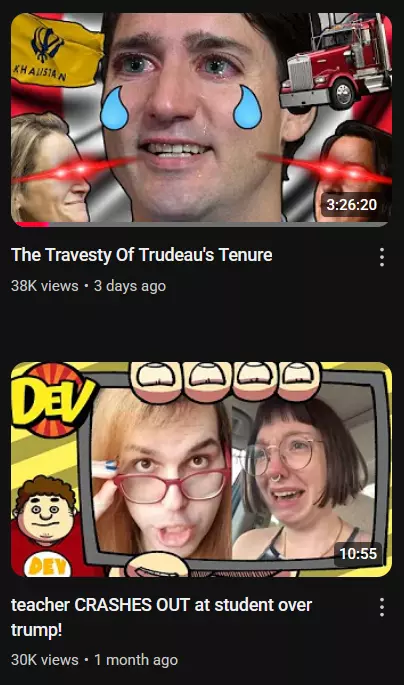Click the 10:55 duration badge
Viewport: 404px width, 685px height.
pyautogui.click(x=358, y=554)
